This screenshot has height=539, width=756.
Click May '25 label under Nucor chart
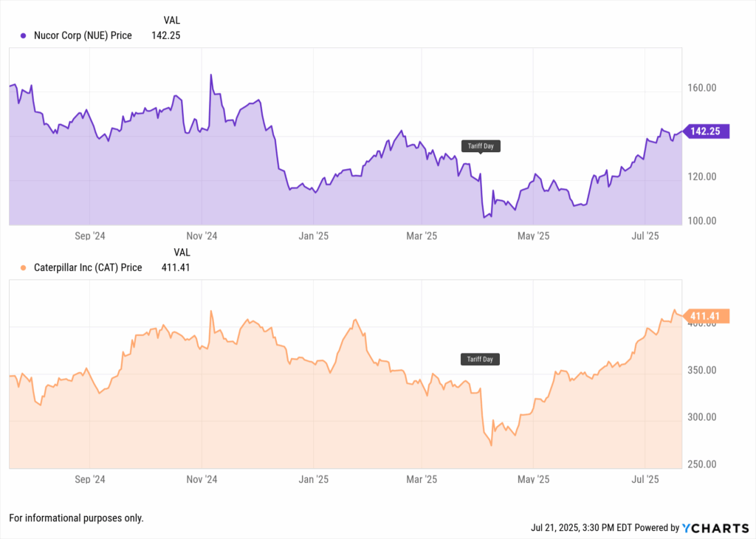coord(533,236)
